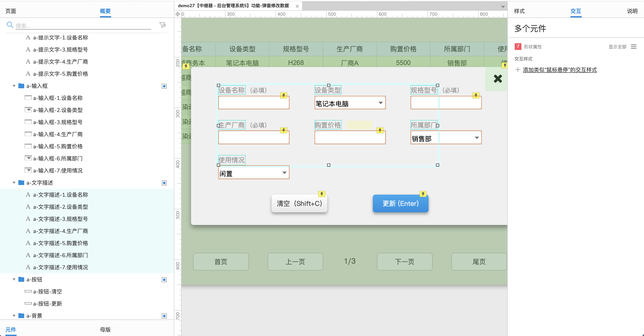Open 所属部门 dropdown showing 销售部

click(x=446, y=138)
